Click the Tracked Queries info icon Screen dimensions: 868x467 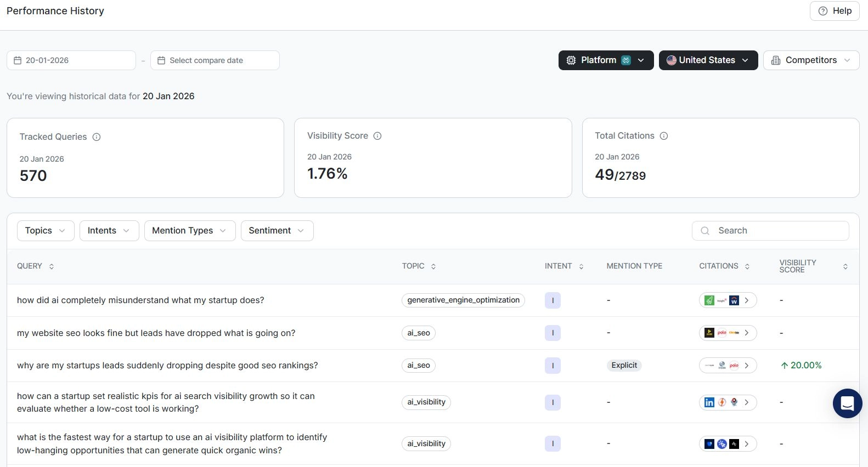point(97,137)
